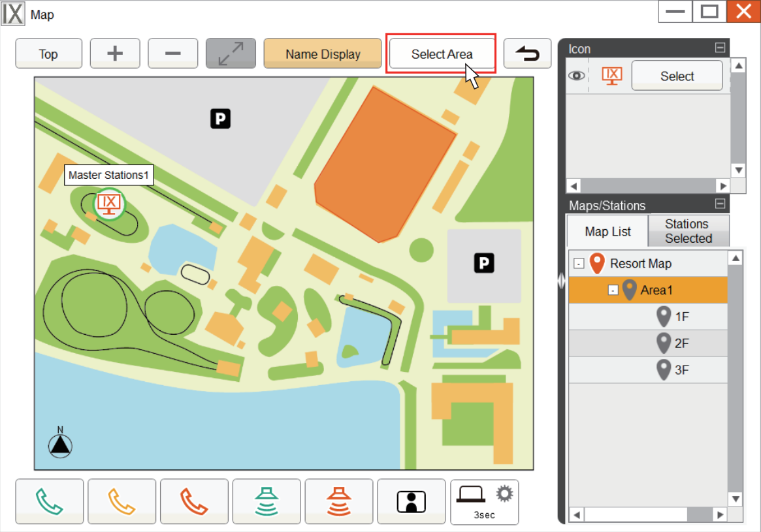Click the red call phone icon button
Viewport: 761px width, 532px height.
(x=194, y=501)
